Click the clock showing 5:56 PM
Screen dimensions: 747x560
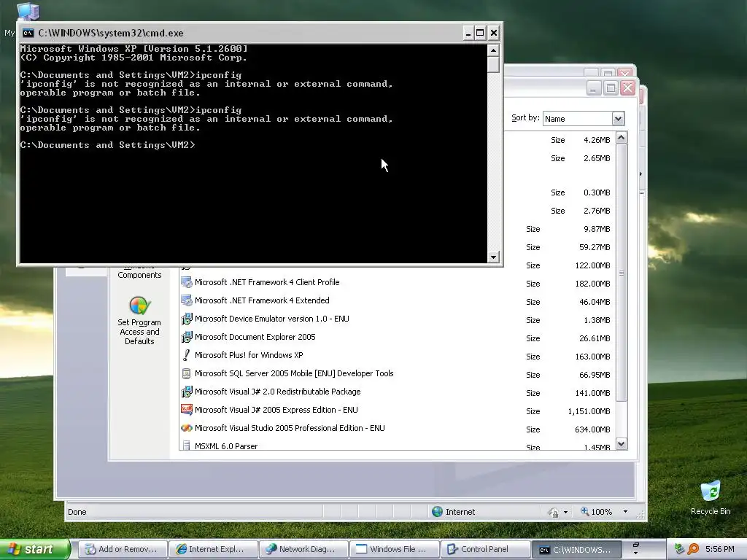click(719, 549)
